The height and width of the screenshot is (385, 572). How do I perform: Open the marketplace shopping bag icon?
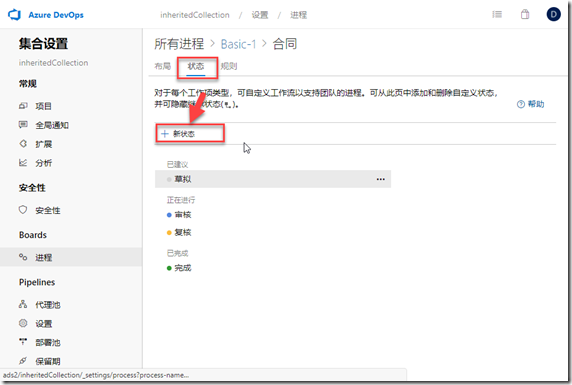pos(525,15)
